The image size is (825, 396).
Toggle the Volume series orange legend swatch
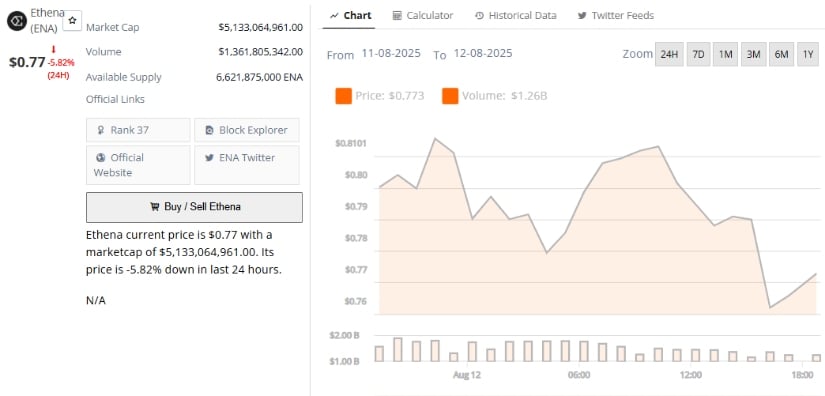450,96
